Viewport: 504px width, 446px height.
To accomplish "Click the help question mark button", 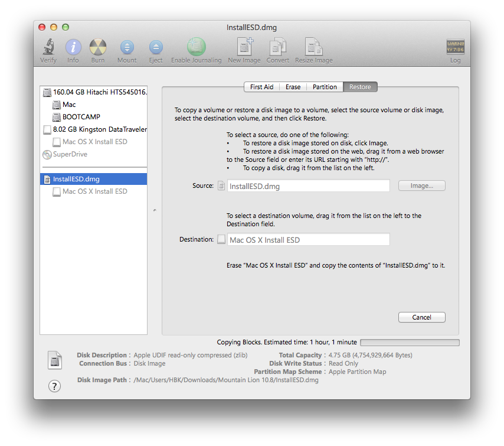I will tap(54, 386).
